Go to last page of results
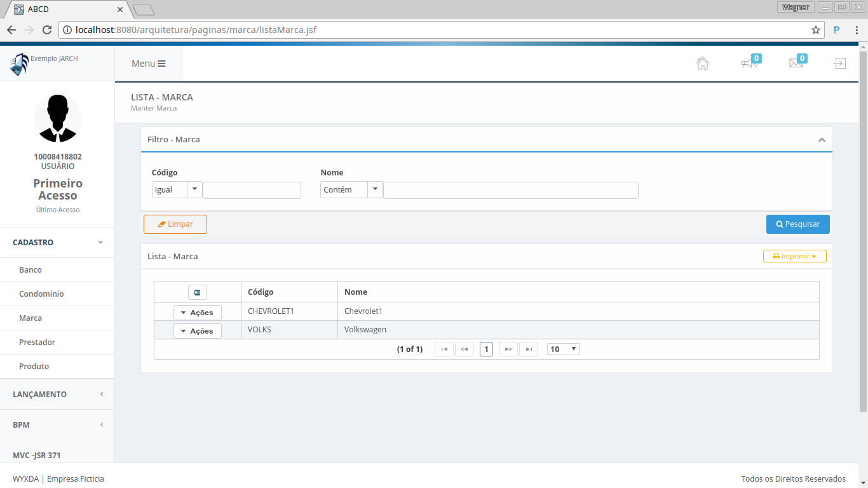This screenshot has width=868, height=488. pos(528,349)
